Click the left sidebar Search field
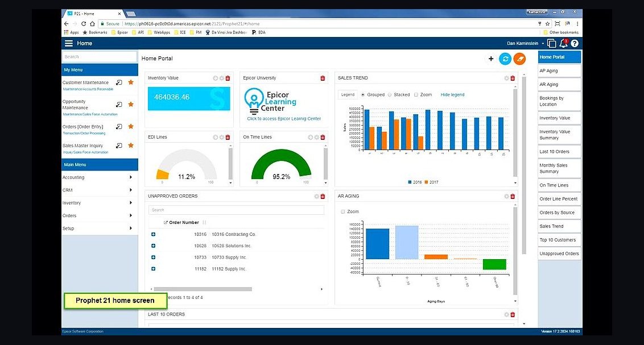Viewport: 644px width, 345px height. click(100, 57)
